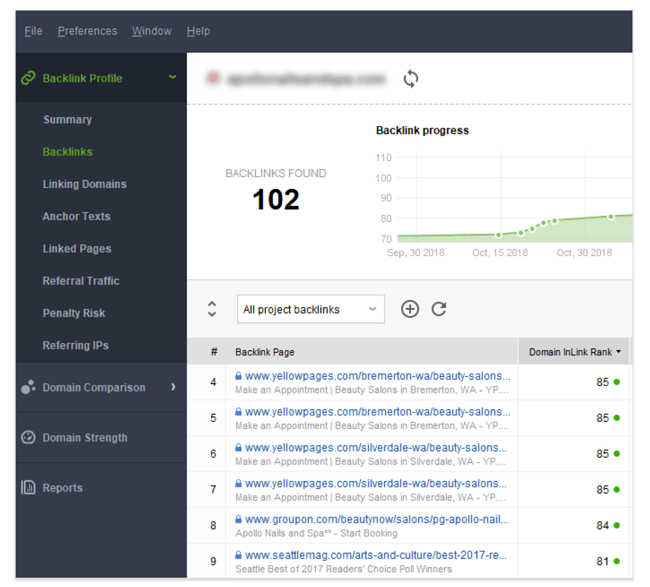
Task: Click the up-down collapse arrows above table
Action: 212,309
